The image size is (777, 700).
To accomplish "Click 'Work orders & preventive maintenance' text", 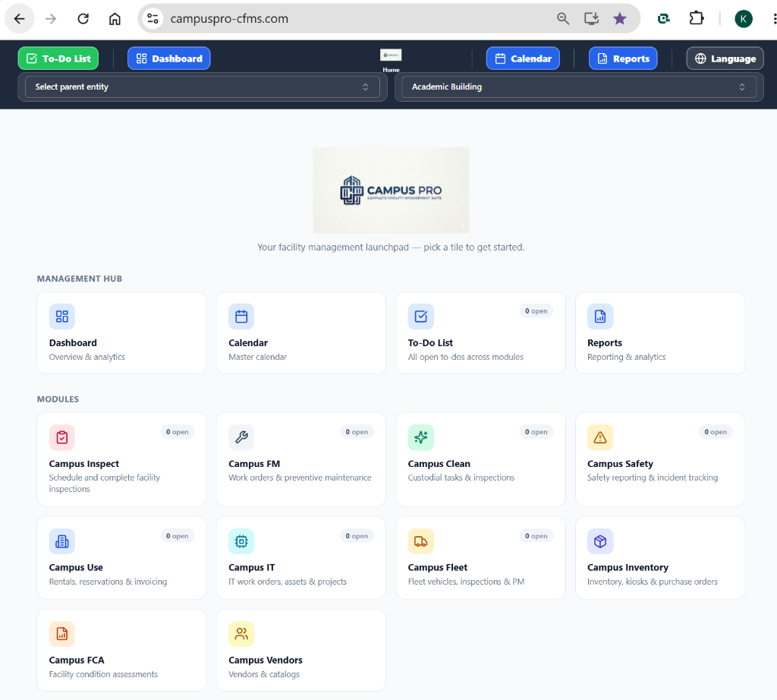I will point(300,478).
